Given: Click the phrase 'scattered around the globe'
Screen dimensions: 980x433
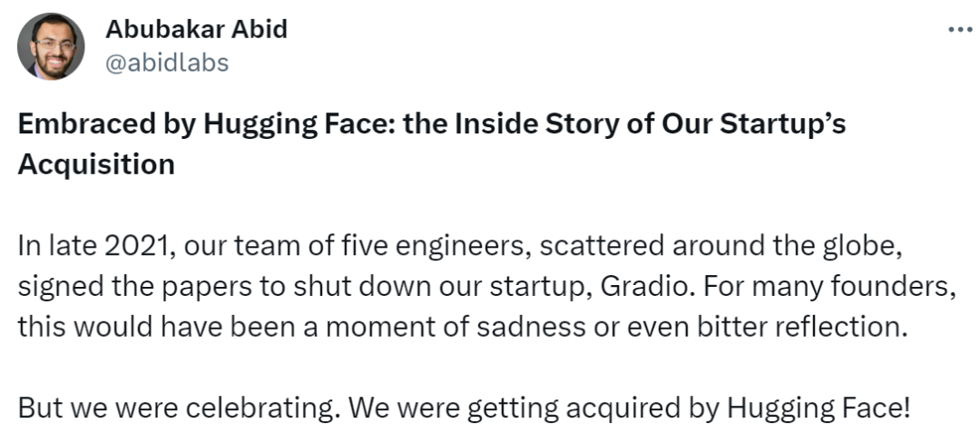Looking at the screenshot, I should [x=721, y=246].
